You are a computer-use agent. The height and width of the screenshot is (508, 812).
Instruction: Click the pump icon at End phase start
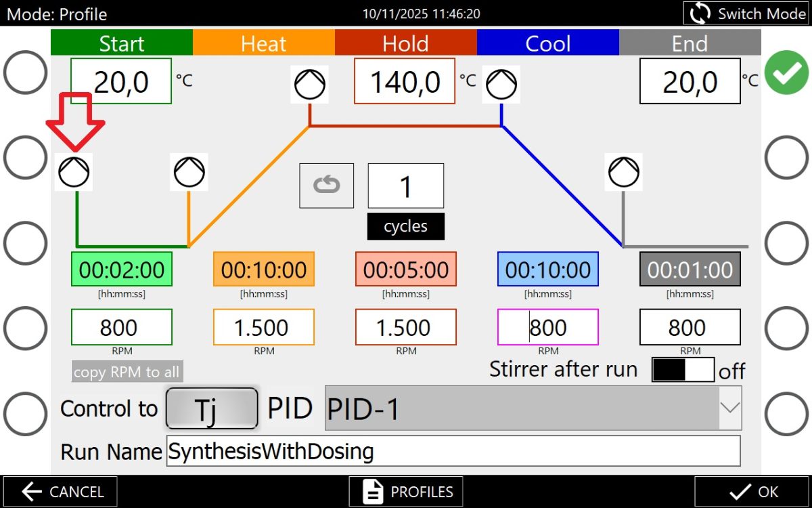pyautogui.click(x=623, y=172)
